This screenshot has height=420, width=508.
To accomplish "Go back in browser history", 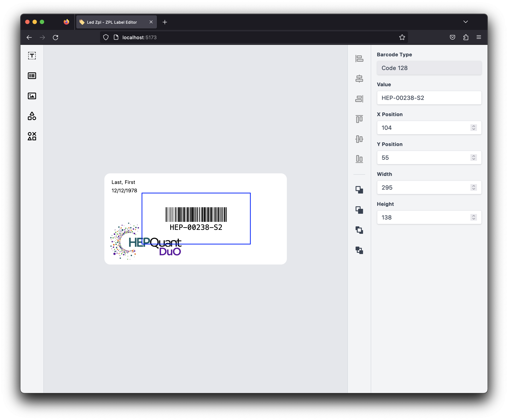I will 29,37.
